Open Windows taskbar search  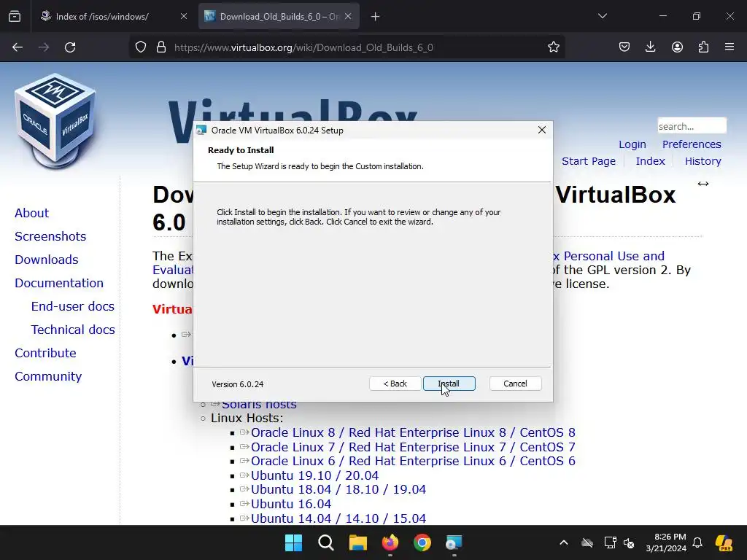[326, 542]
